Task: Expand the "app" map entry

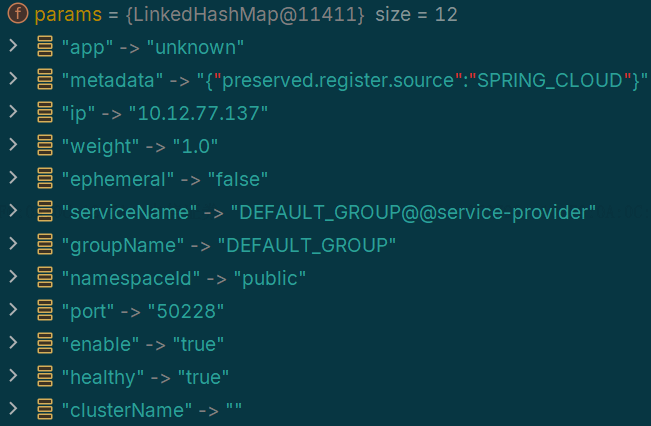Action: [13, 45]
